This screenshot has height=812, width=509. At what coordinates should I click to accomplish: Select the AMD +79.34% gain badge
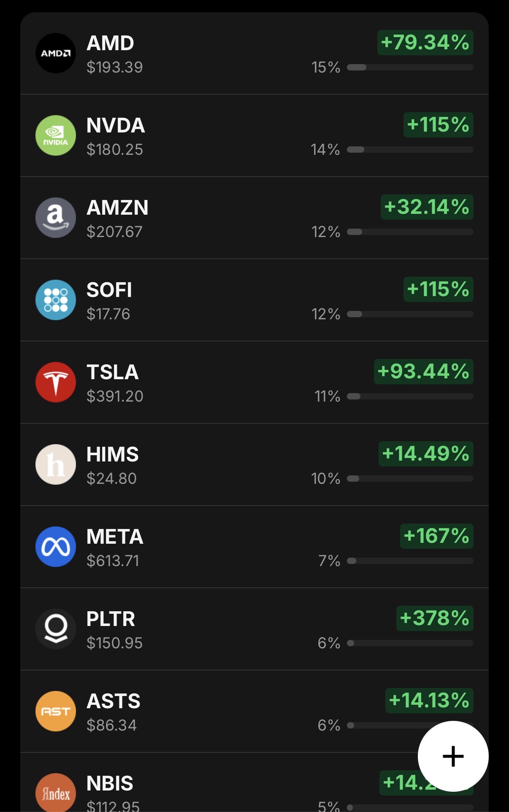click(425, 43)
